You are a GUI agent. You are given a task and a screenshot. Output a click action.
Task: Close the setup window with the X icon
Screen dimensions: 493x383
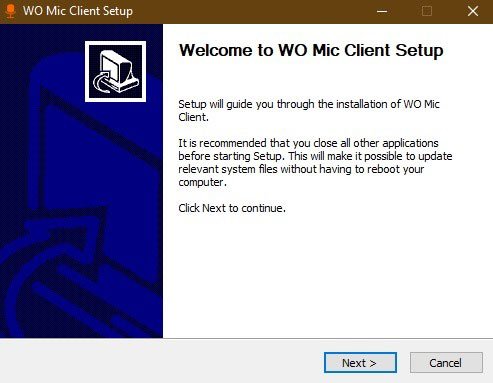tap(473, 11)
